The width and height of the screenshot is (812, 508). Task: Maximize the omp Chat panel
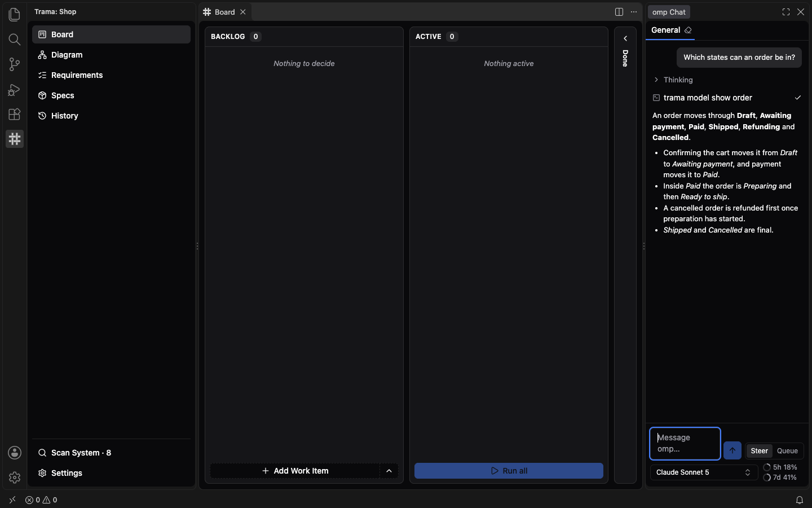pyautogui.click(x=786, y=12)
